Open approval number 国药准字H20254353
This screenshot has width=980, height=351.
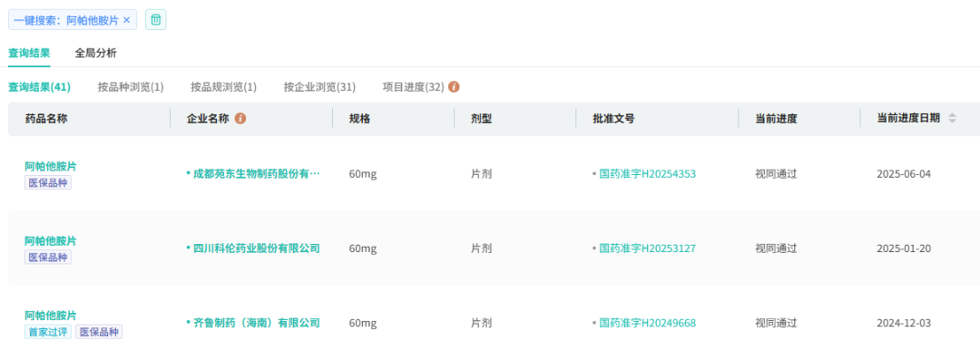648,173
